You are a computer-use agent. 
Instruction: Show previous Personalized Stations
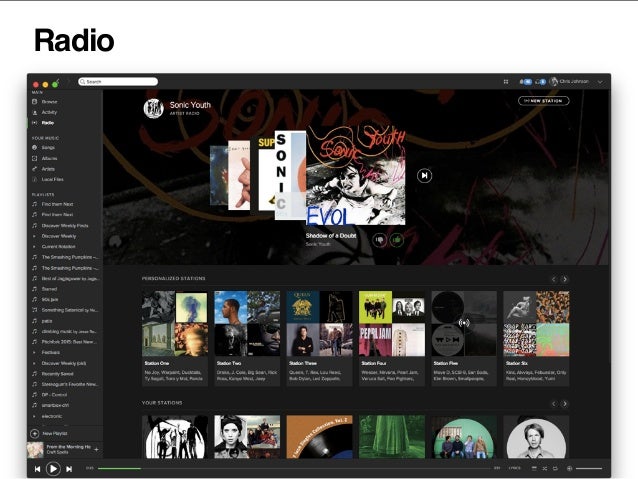point(553,279)
